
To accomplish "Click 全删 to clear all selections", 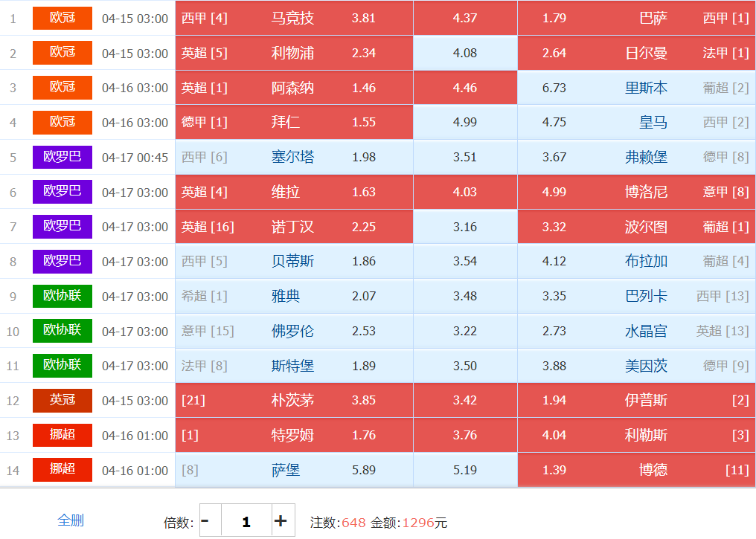I will [x=71, y=520].
